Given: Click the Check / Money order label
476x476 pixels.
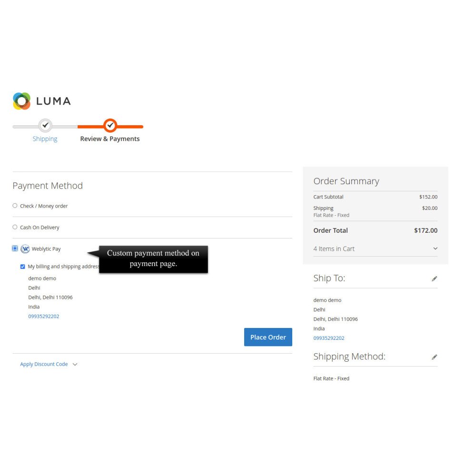Looking at the screenshot, I should click(44, 206).
